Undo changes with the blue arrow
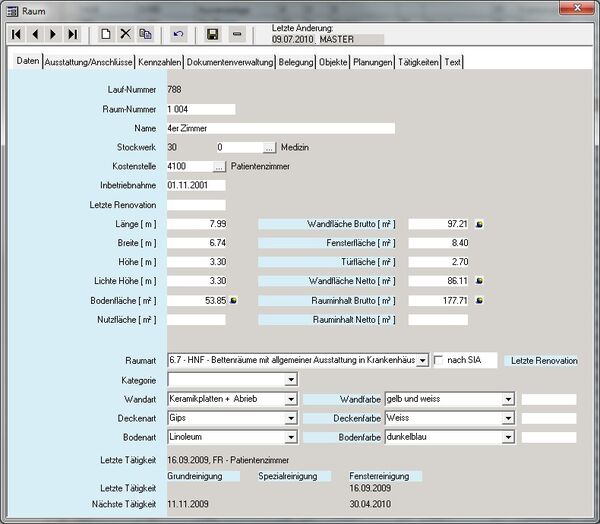 [x=179, y=34]
